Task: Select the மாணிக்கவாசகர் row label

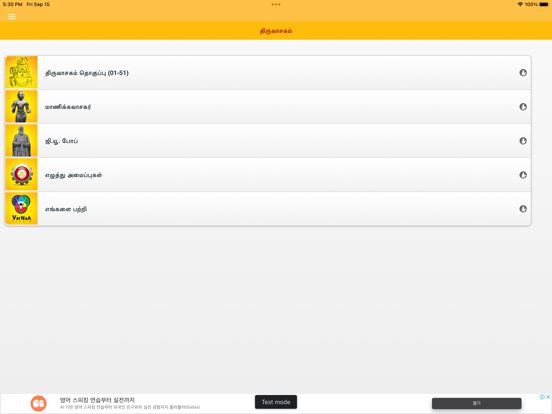Action: click(x=68, y=107)
